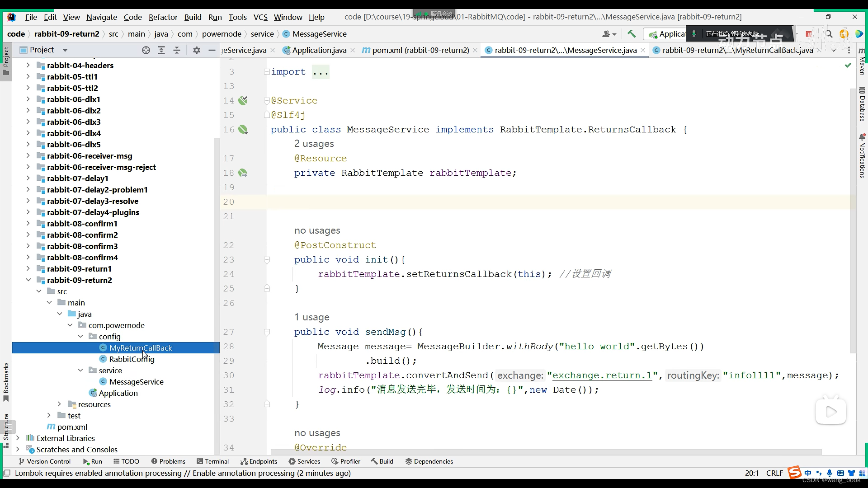Viewport: 868px width, 488px height.
Task: Click the Build project hammer icon
Action: click(x=632, y=34)
